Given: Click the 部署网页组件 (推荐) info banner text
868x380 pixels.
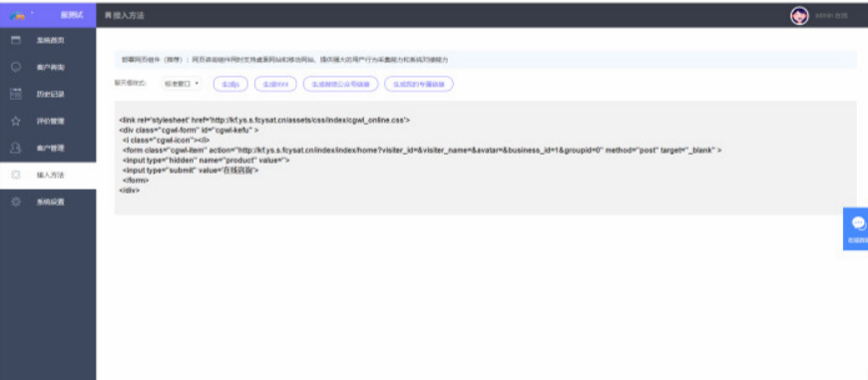Looking at the screenshot, I should tap(285, 59).
